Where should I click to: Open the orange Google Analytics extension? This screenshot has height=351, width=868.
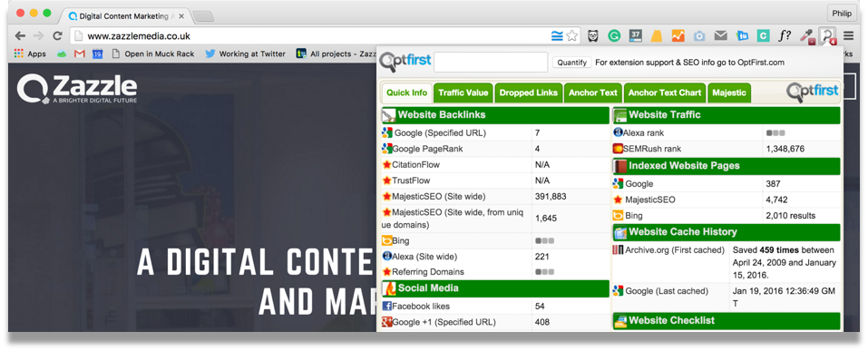pyautogui.click(x=678, y=36)
